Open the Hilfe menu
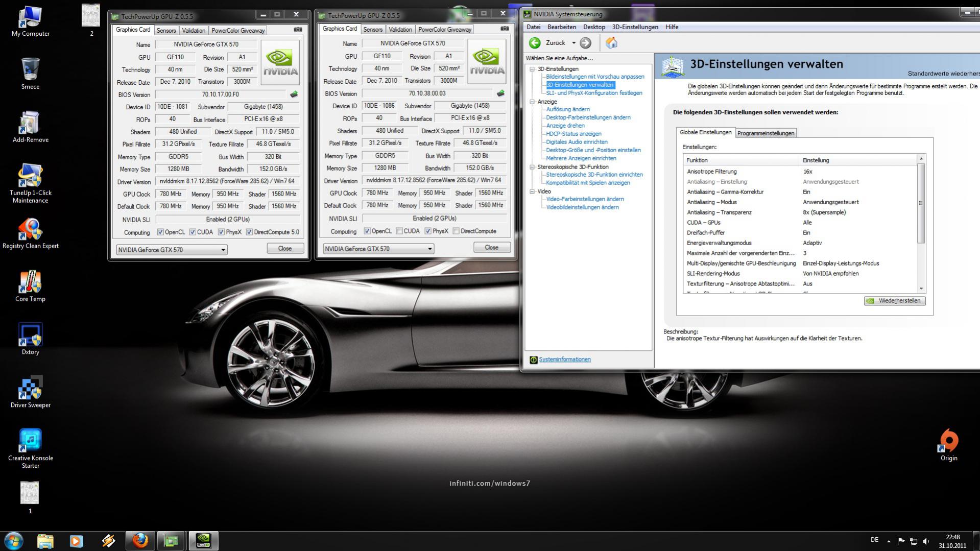980x551 pixels. pyautogui.click(x=672, y=27)
